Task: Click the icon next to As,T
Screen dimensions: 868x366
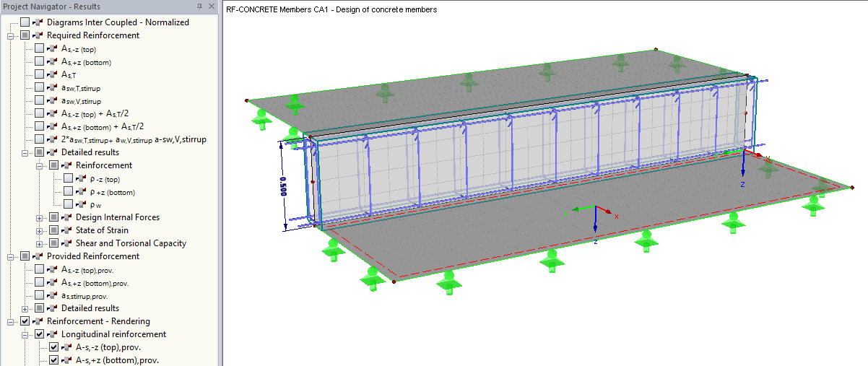Action: (53, 74)
